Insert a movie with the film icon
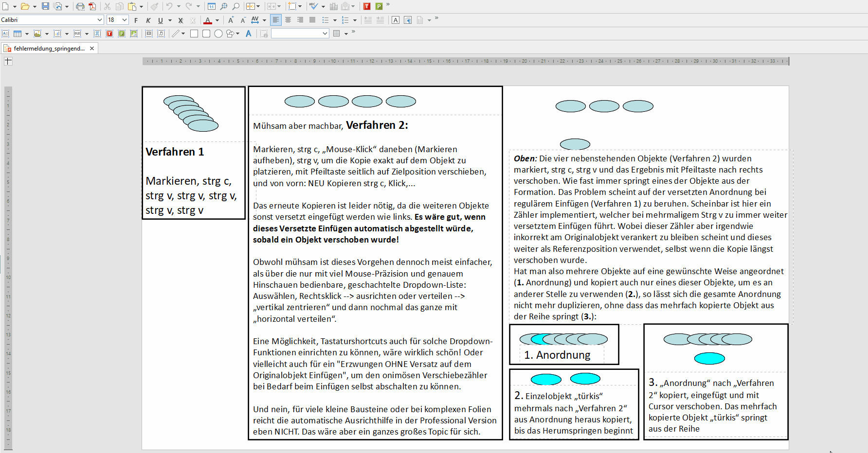The image size is (868, 453). tap(149, 34)
